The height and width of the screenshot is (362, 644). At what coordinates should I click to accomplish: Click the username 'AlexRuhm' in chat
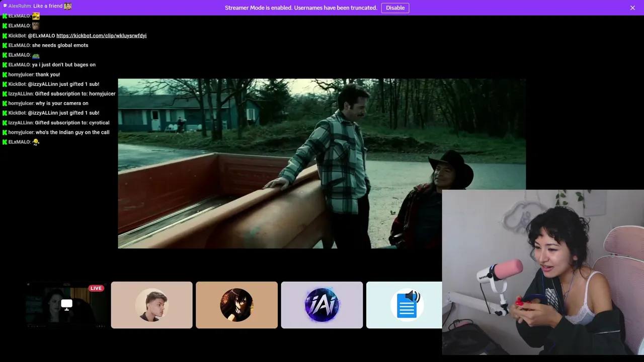click(20, 6)
